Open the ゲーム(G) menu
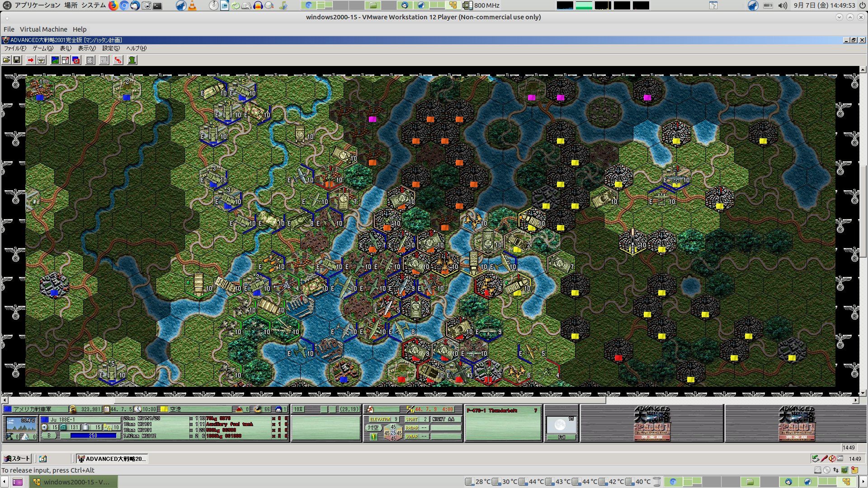868x488 pixels. point(43,48)
